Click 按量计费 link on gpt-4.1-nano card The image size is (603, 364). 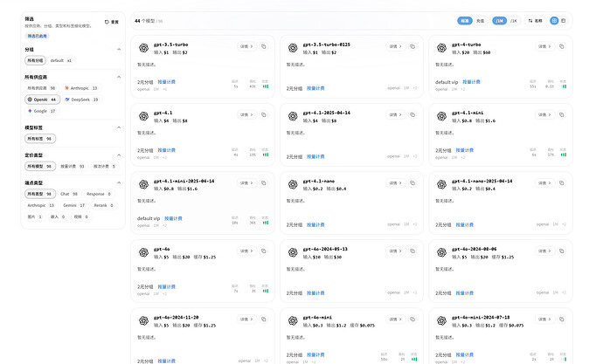pos(315,225)
